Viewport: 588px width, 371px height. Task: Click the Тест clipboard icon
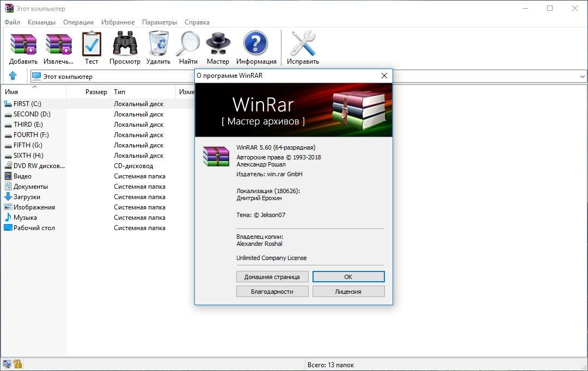coord(91,44)
